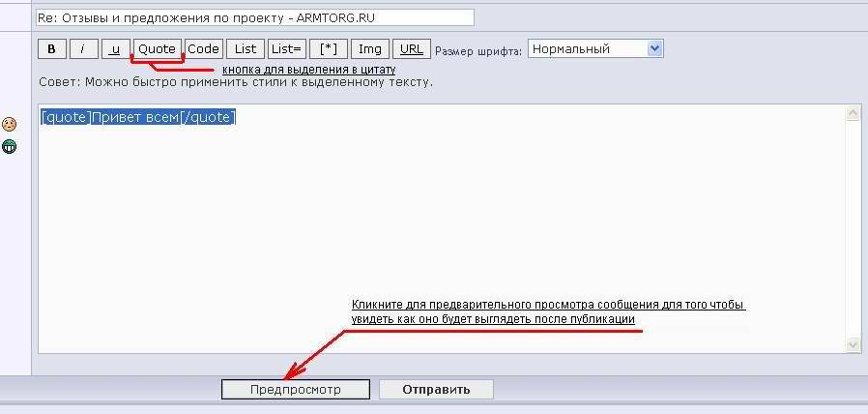Insert the green grinning smiley emoticon

coord(9,147)
